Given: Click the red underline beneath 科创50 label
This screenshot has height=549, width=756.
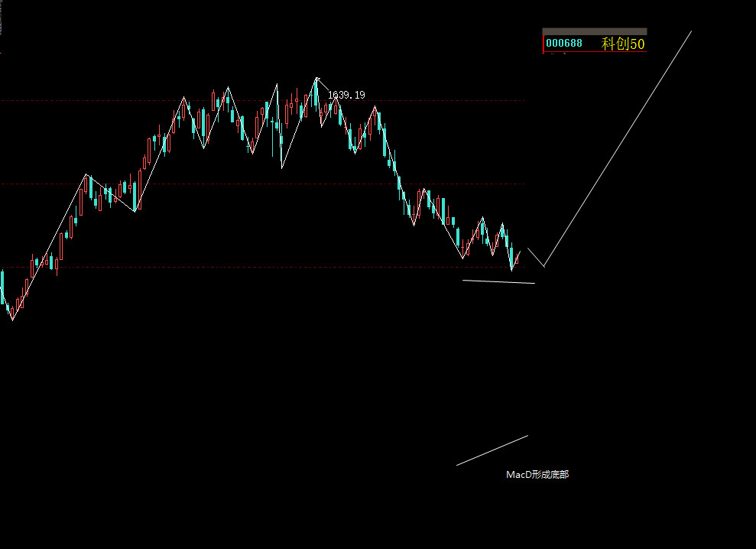Looking at the screenshot, I should (x=595, y=51).
